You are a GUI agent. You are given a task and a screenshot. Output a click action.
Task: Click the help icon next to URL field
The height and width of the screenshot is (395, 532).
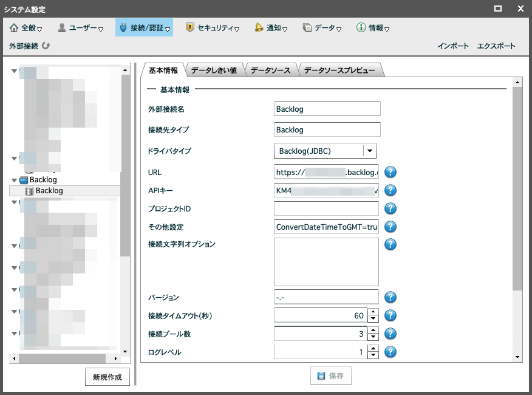(x=390, y=172)
